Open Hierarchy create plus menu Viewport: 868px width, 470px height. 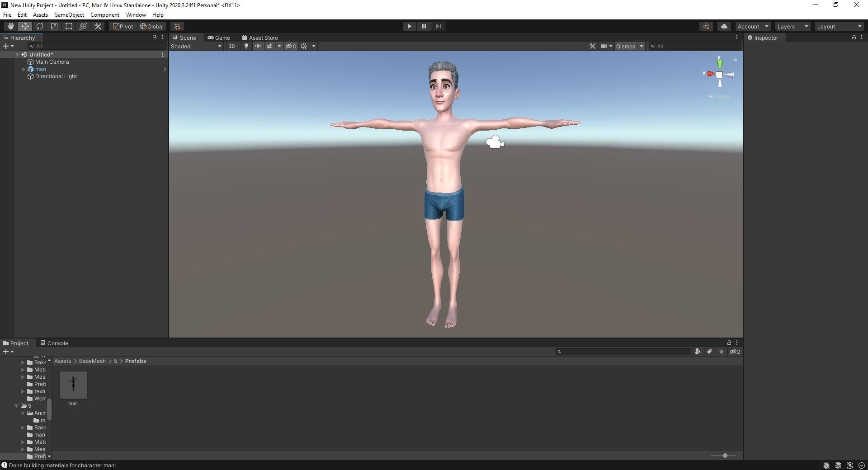click(8, 46)
